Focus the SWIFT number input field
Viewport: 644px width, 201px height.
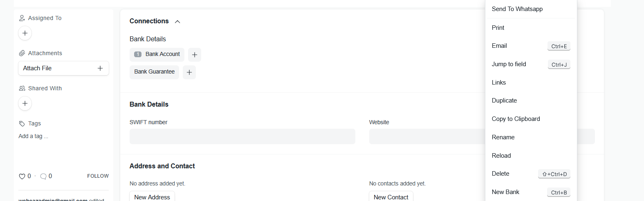[x=242, y=136]
